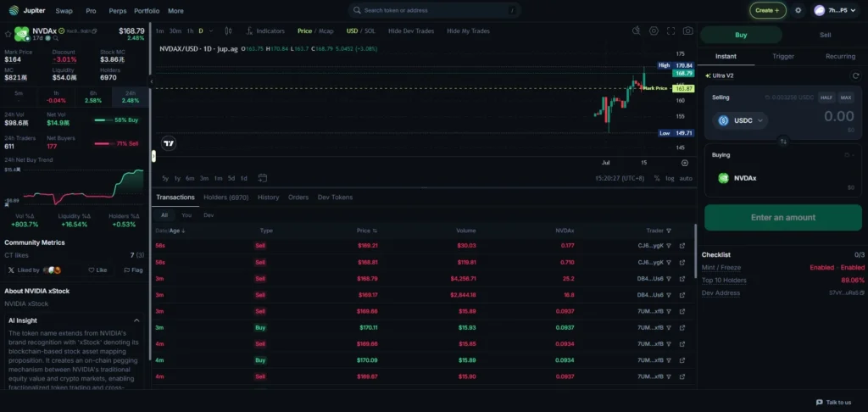Viewport: 868px width, 412px height.
Task: Copy the Dev Address S7vY...uRaS
Action: pos(861,292)
